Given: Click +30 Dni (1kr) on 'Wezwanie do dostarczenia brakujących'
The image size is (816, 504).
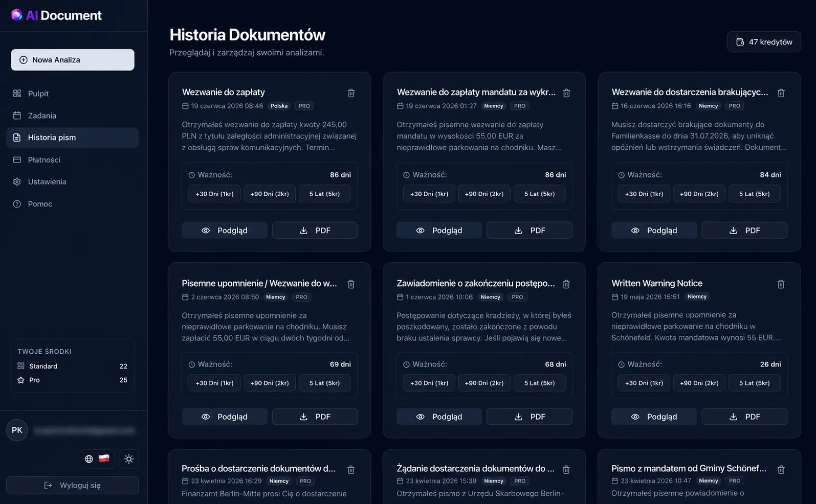Looking at the screenshot, I should 644,194.
